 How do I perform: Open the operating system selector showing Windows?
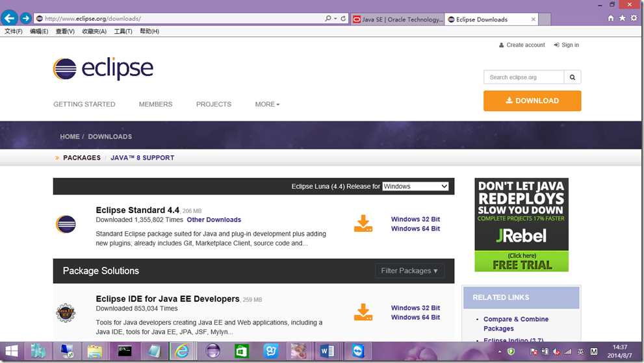tap(415, 186)
